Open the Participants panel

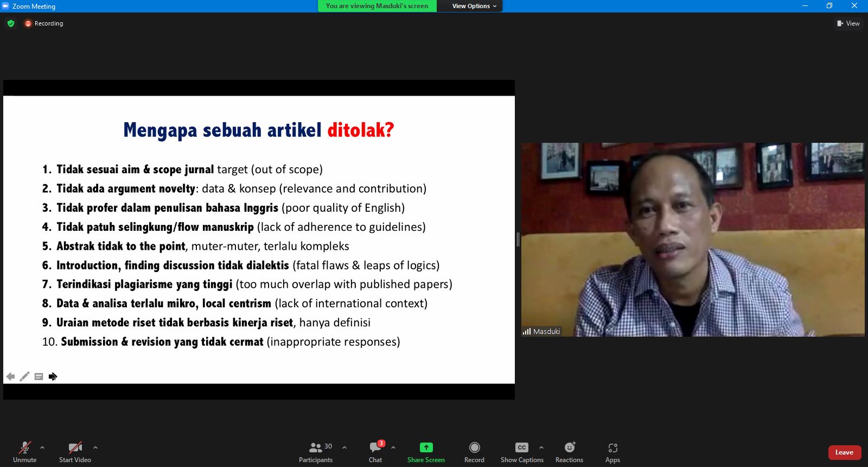click(x=316, y=452)
